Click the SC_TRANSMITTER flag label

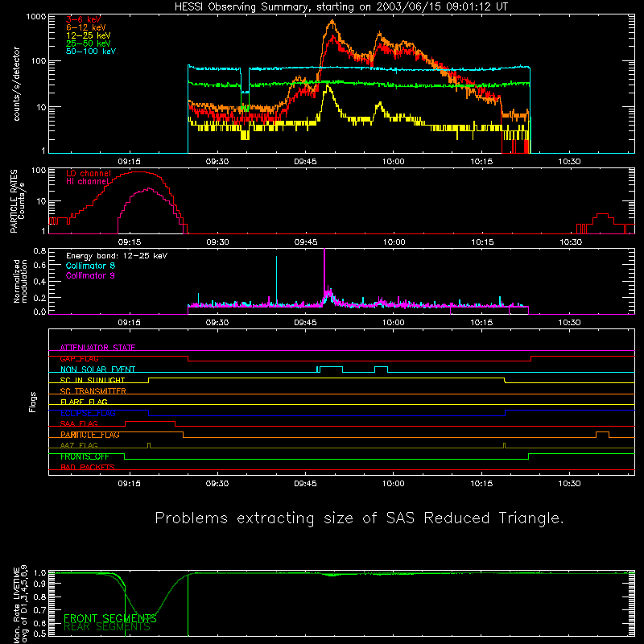[93, 391]
